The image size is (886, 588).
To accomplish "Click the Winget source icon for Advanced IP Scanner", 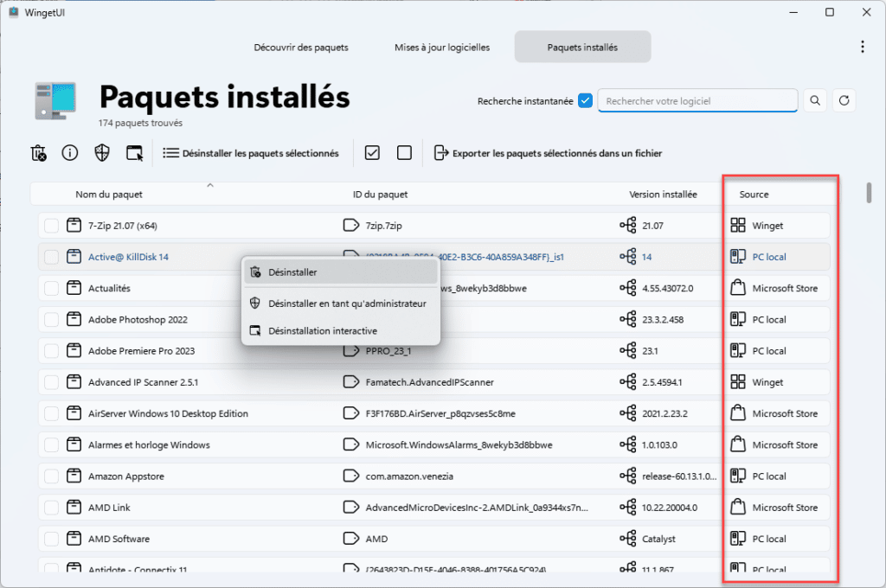I will coord(738,382).
